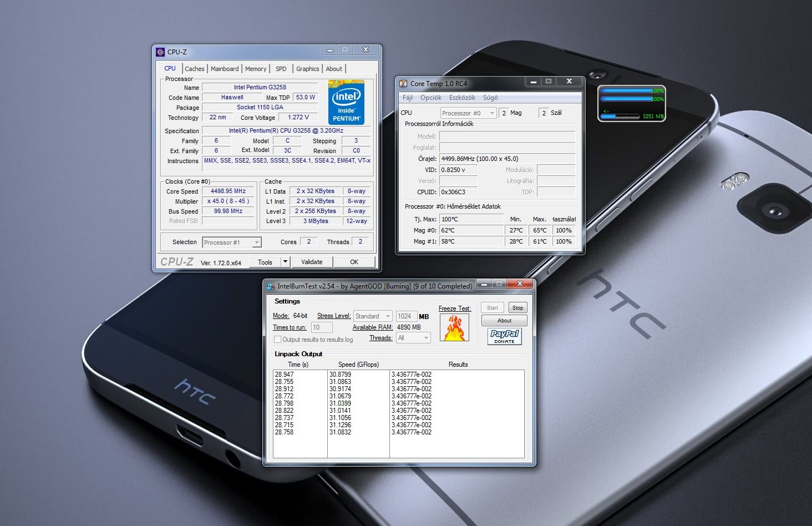Click the Bus Speed 99.98 MHz value
This screenshot has width=812, height=526.
pos(228,211)
